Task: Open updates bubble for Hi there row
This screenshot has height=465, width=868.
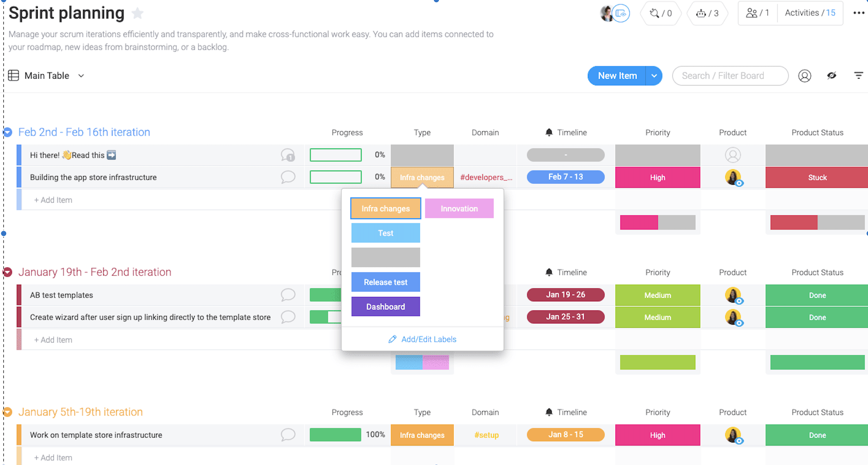Action: 288,155
